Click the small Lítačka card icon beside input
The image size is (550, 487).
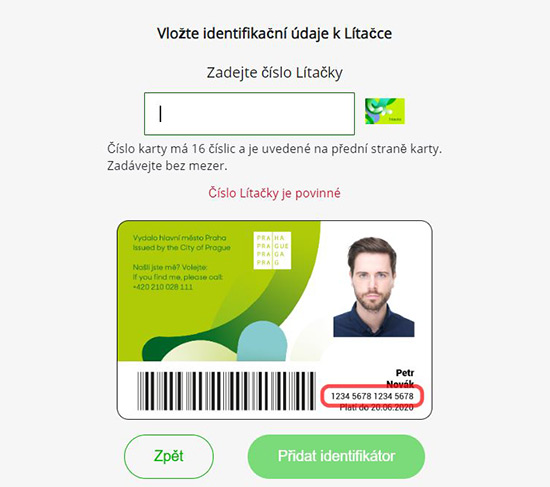pos(385,111)
